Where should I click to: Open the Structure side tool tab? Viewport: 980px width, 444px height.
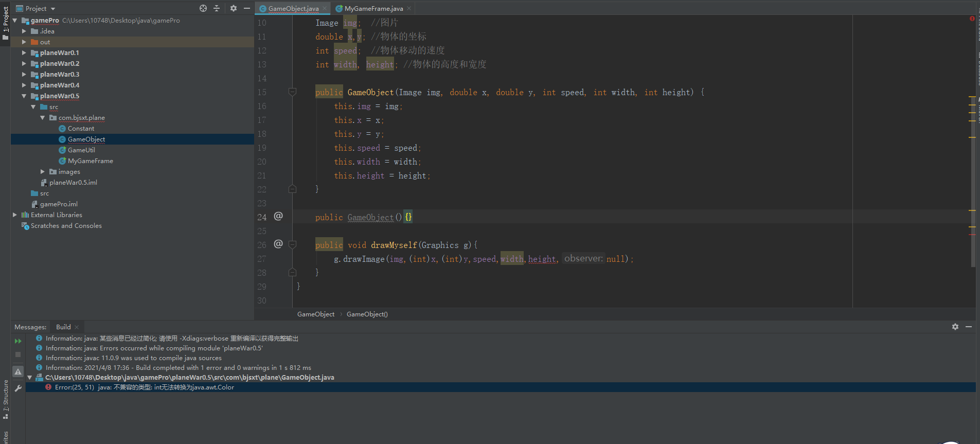pos(6,399)
